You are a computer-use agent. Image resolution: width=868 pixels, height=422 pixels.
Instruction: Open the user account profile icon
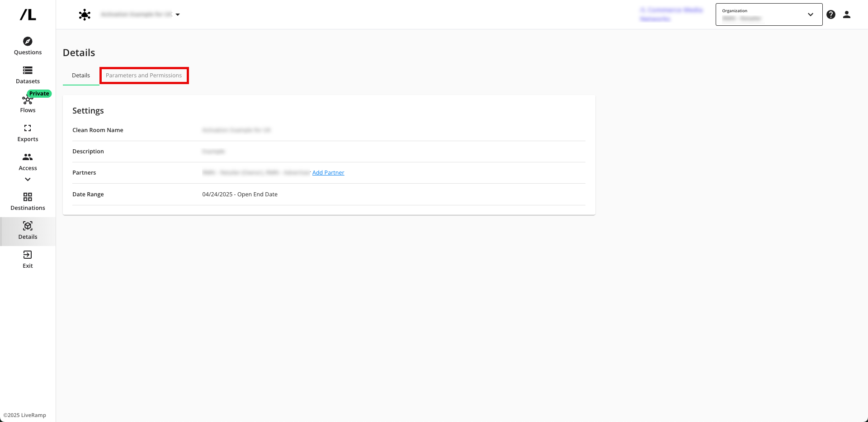coord(847,15)
